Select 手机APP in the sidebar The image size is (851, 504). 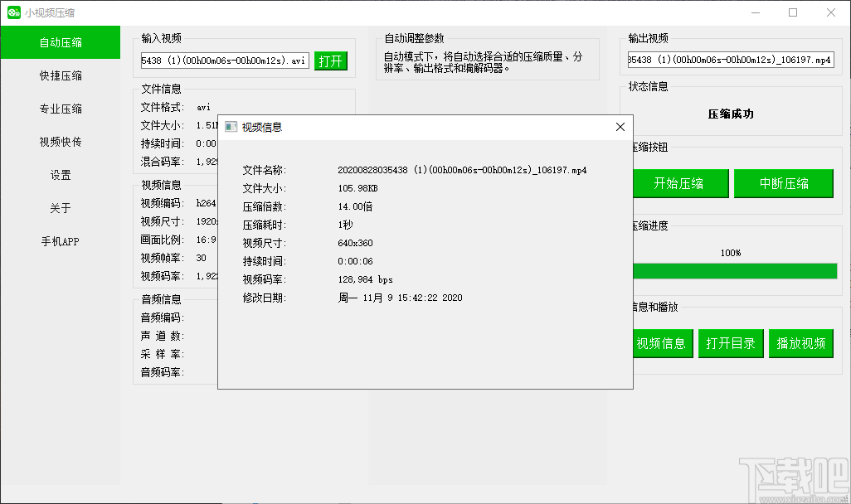click(x=61, y=241)
